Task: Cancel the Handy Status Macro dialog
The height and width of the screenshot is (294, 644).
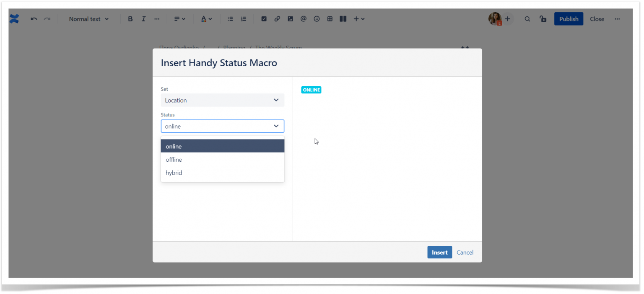Action: tap(465, 252)
